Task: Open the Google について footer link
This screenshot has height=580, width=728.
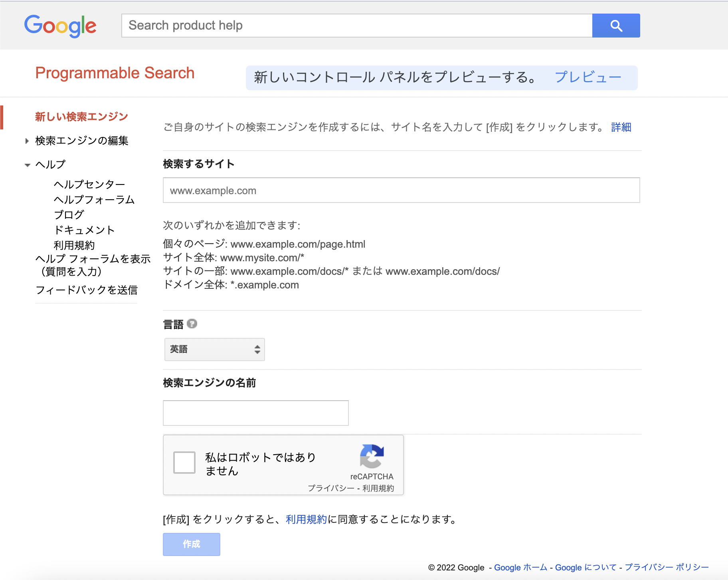Action: coord(586,567)
